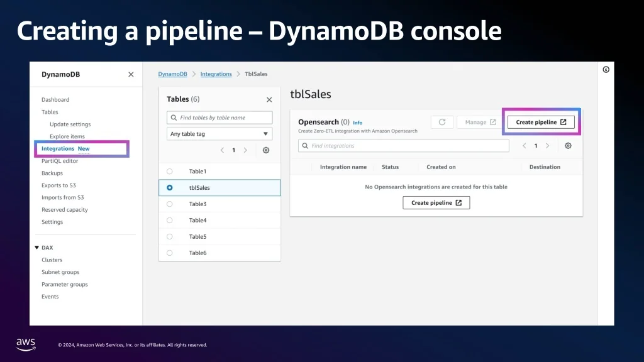Go to next page of Opensearch integrations
This screenshot has height=362, width=644.
547,145
